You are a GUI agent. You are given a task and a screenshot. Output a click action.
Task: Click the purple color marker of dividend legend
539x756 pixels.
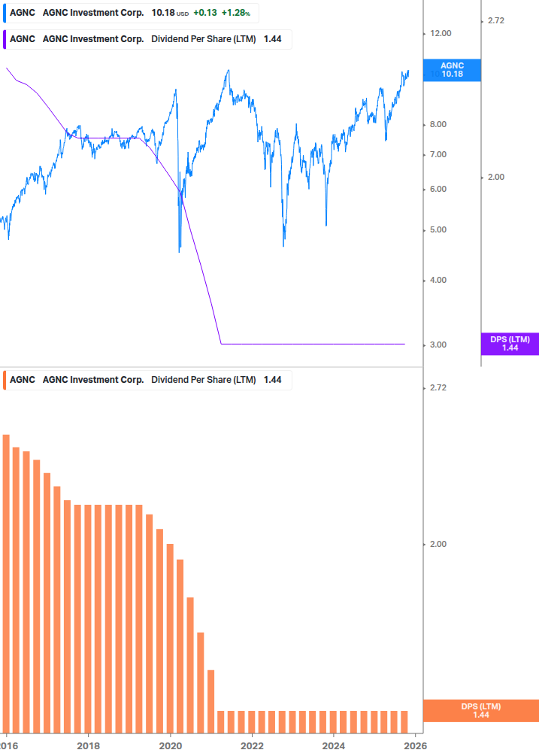click(5, 40)
